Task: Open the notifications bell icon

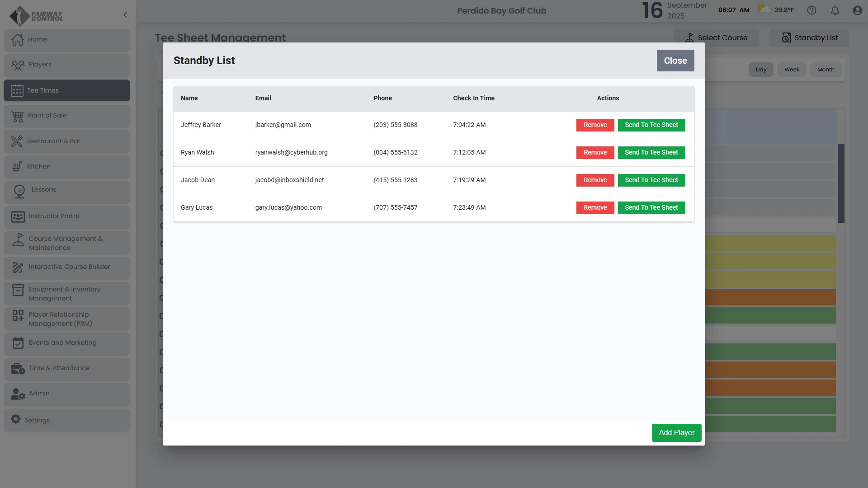Action: (835, 10)
